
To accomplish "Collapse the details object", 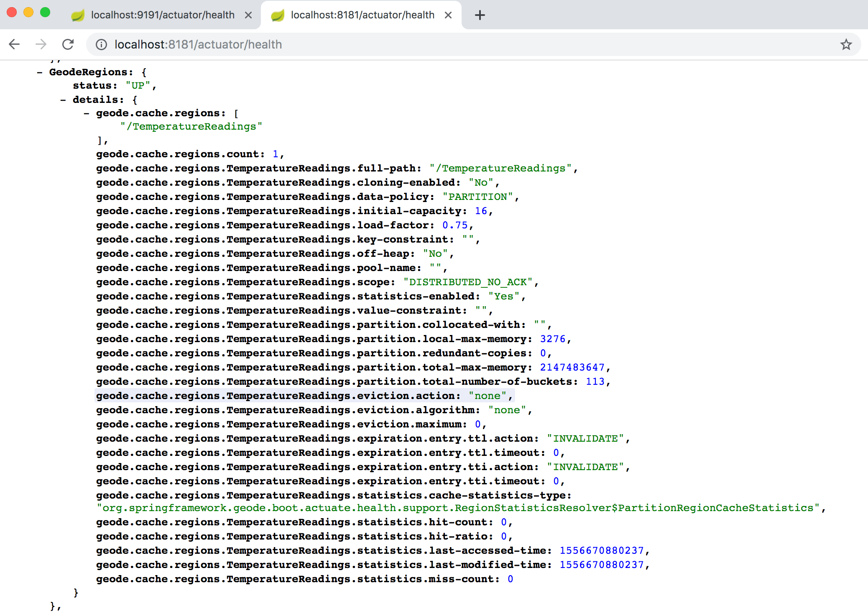I will pyautogui.click(x=62, y=99).
